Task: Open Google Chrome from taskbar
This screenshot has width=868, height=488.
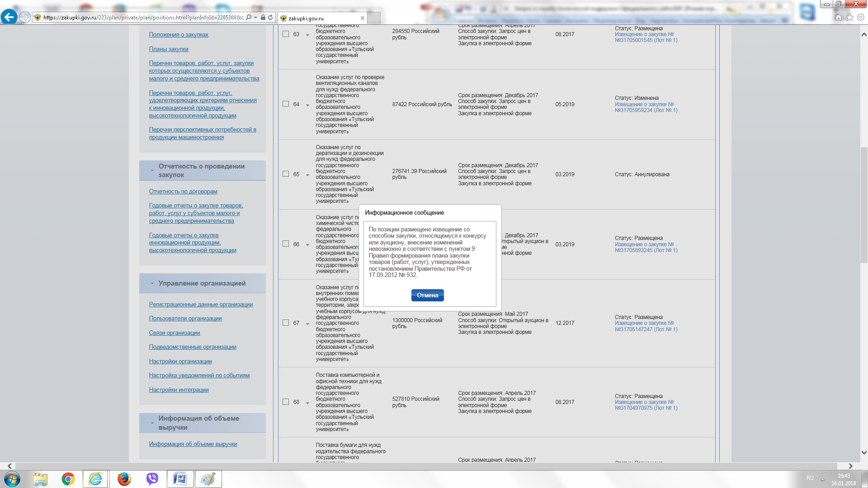Action: (68, 479)
